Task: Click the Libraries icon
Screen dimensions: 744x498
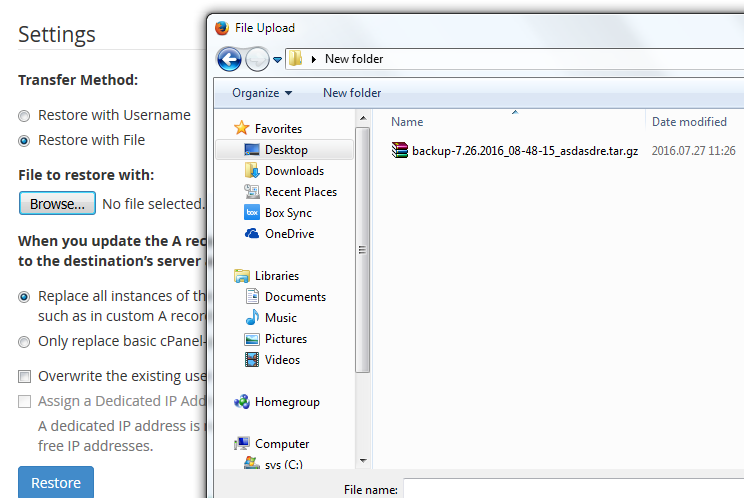Action: click(242, 275)
